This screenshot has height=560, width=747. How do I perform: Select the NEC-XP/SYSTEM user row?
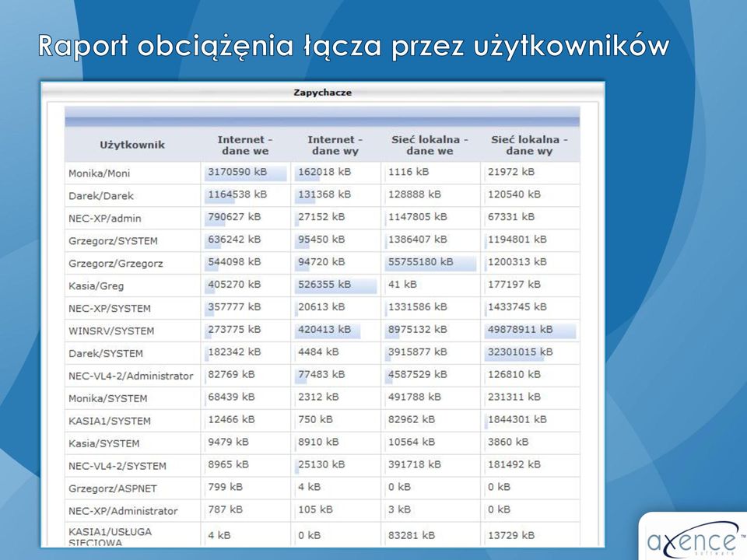click(322, 308)
